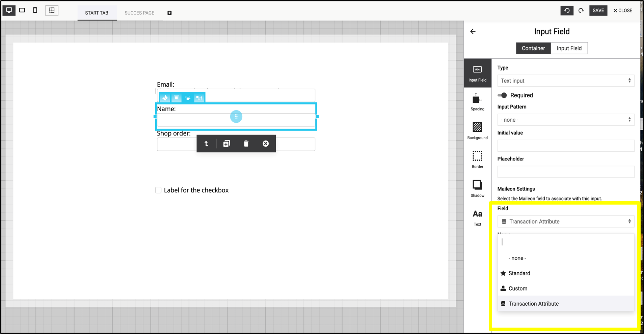644x334 pixels.
Task: Choose the - none - field option
Action: tap(566, 258)
